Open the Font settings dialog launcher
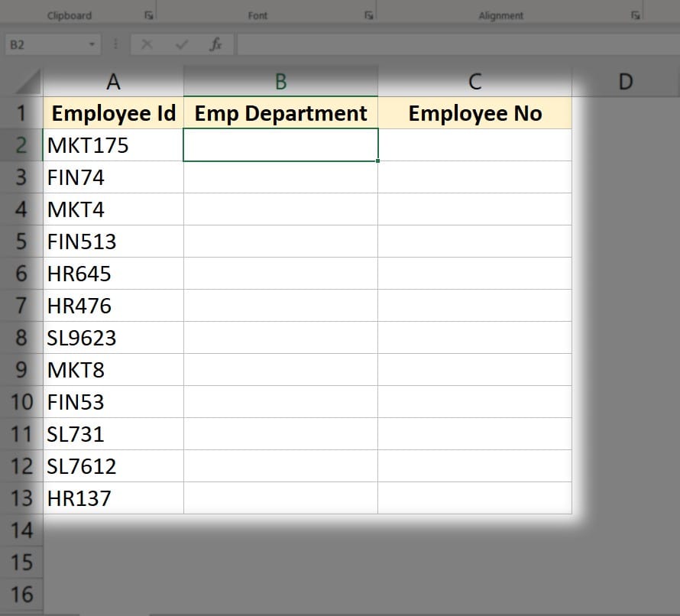The height and width of the screenshot is (616, 680). pos(369,15)
